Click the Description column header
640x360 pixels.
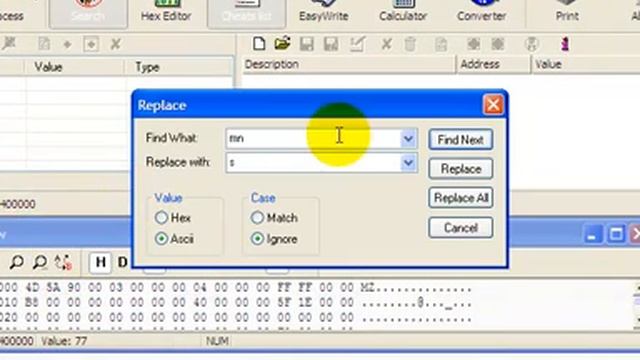point(349,64)
